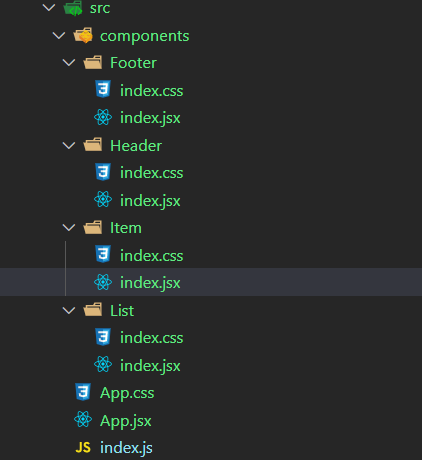Click the CSS icon of Footer index.css
Image resolution: width=422 pixels, height=460 pixels.
click(103, 89)
